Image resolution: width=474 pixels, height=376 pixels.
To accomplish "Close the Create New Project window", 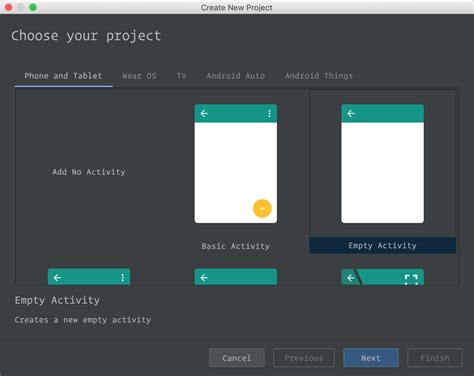I will 8,7.
